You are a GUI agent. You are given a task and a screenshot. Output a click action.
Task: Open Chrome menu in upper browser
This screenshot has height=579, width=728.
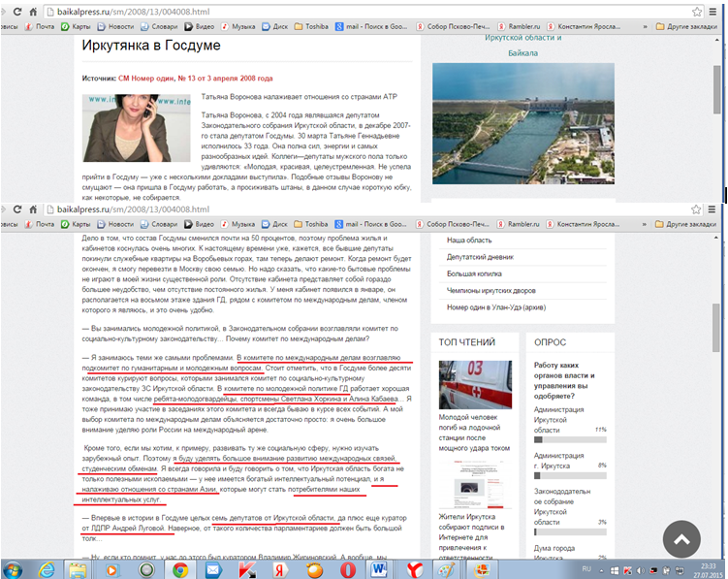[x=712, y=12]
